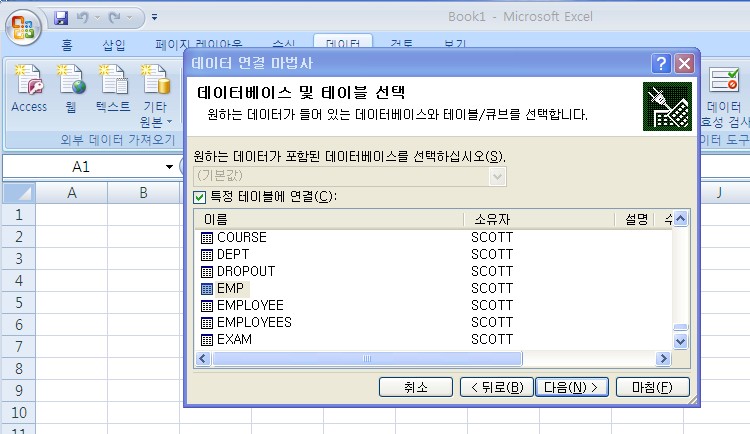Open the 데이터 ribbon tab
Viewport: 750px width, 434px height.
point(342,43)
